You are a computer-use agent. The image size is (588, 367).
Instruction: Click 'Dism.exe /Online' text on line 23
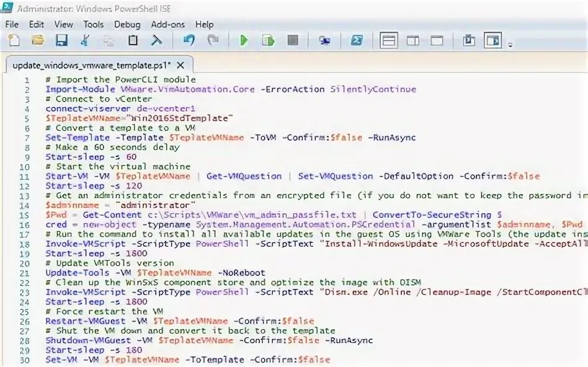tap(367, 292)
